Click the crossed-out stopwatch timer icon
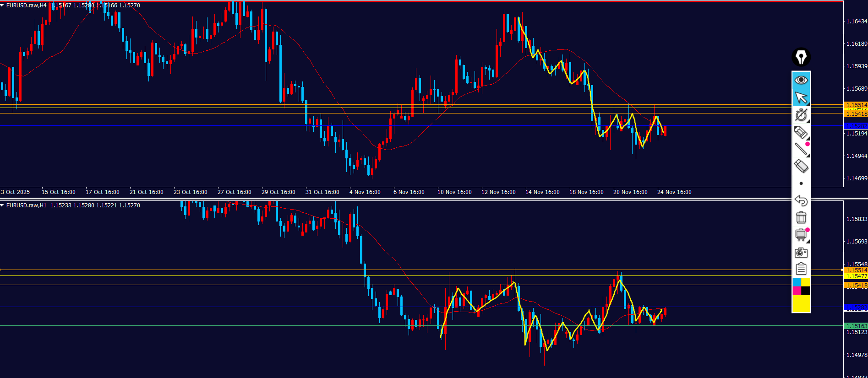This screenshot has width=868, height=378. 801,115
